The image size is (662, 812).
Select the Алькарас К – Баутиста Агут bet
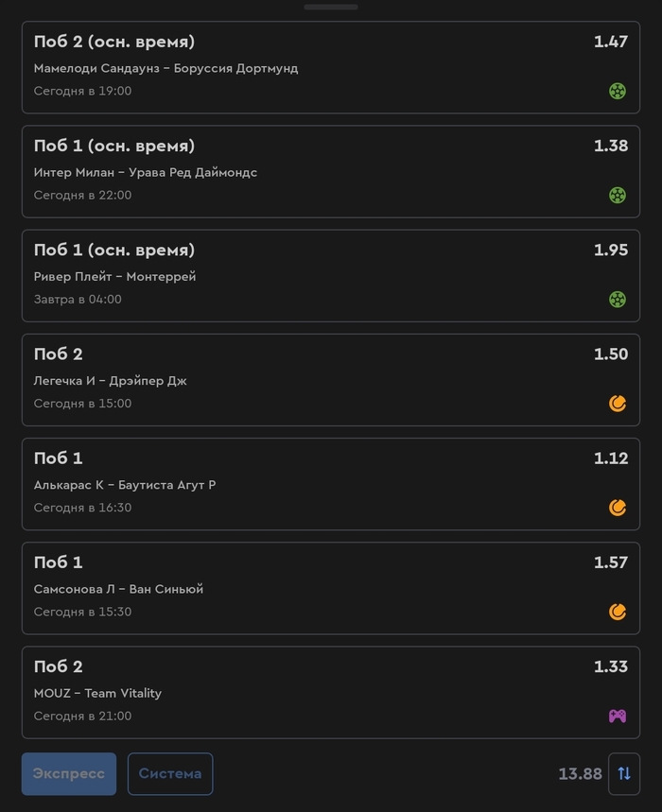[330, 484]
